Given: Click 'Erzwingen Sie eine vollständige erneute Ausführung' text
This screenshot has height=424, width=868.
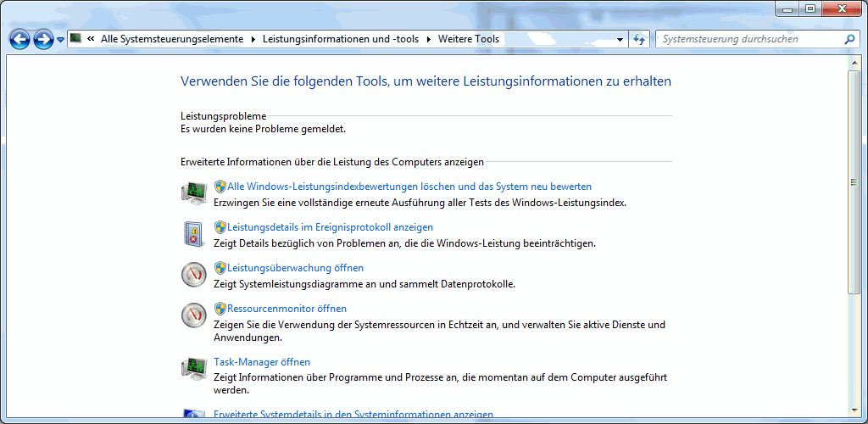Looking at the screenshot, I should (420, 203).
